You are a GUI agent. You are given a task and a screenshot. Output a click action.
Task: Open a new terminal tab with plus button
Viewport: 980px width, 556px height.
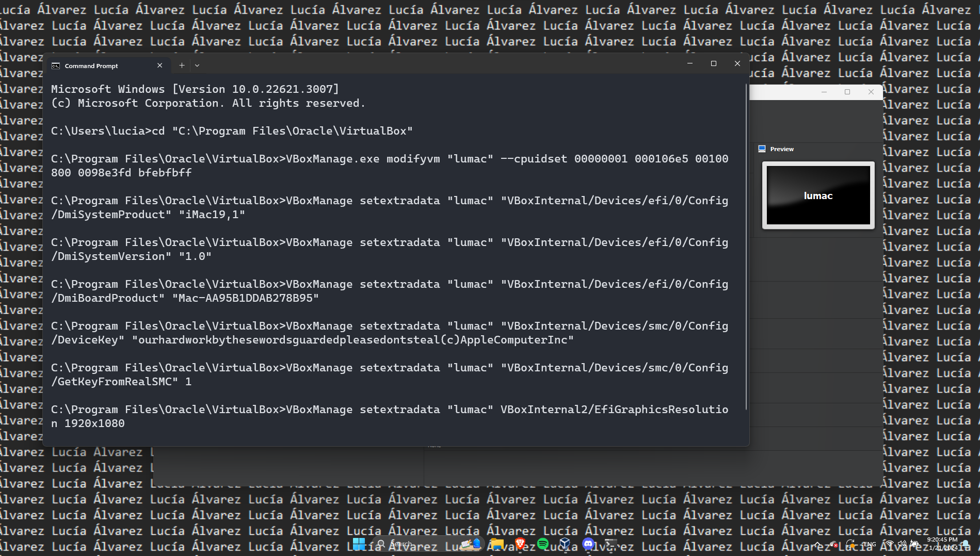pyautogui.click(x=182, y=66)
